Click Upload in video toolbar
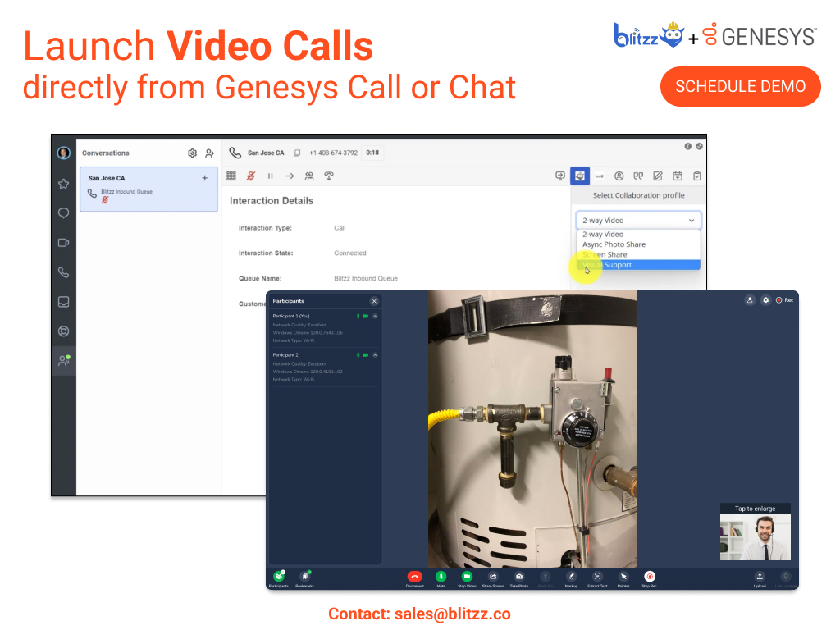The width and height of the screenshot is (840, 630). pyautogui.click(x=760, y=578)
